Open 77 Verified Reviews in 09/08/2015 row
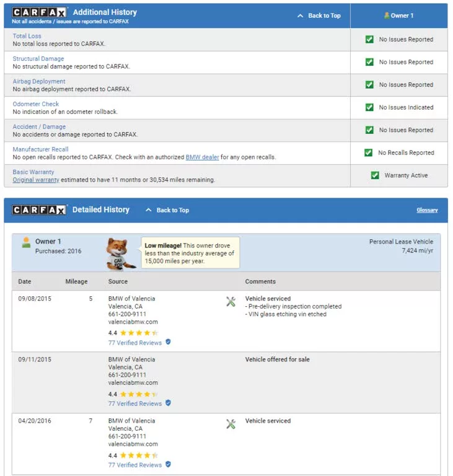This screenshot has width=453, height=476. 135,342
